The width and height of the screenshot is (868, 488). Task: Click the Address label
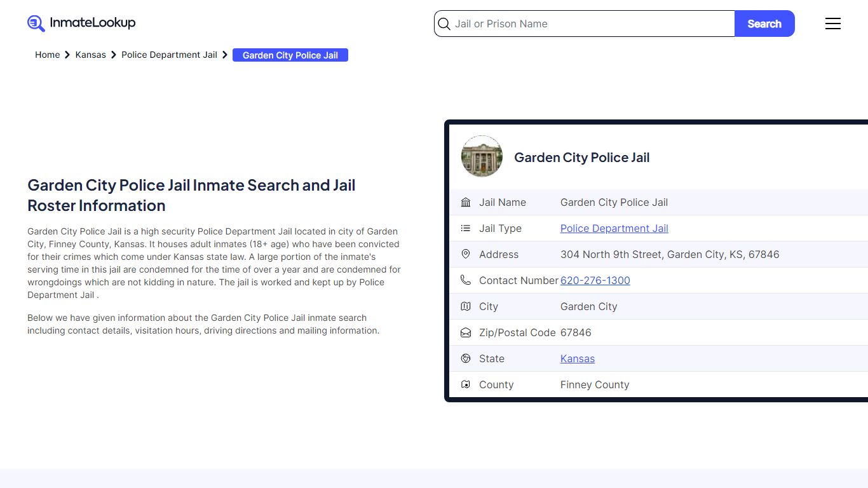tap(499, 254)
